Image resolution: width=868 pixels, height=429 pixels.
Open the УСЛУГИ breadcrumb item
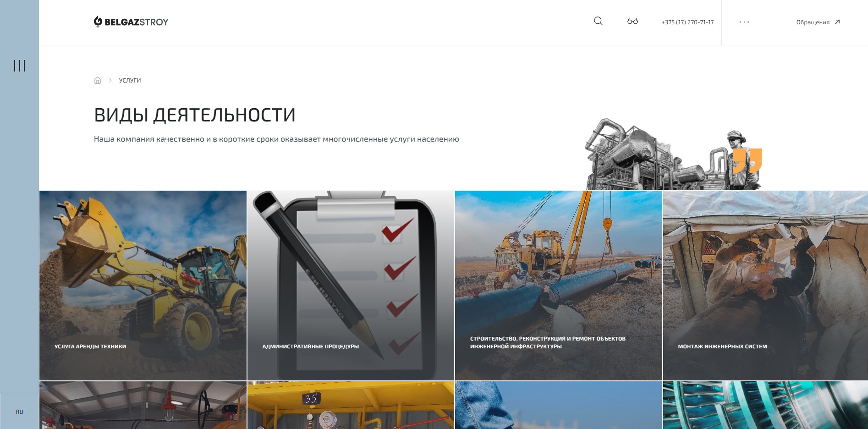pos(130,80)
